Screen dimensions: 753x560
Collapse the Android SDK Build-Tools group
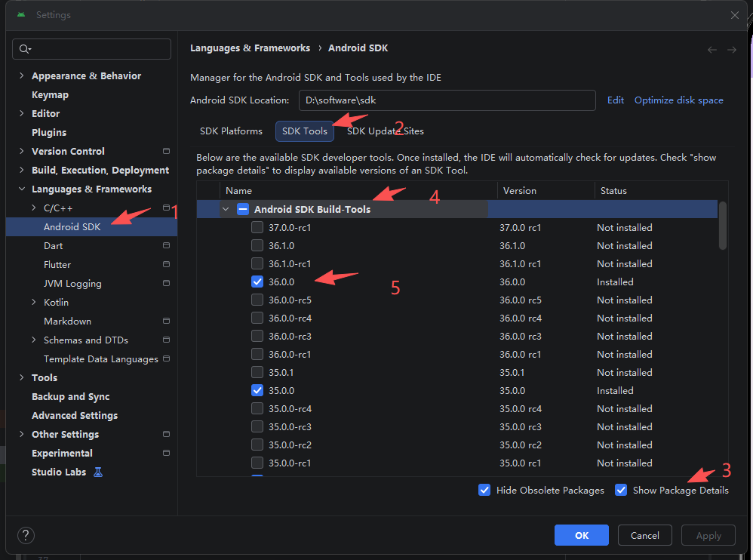coord(226,209)
